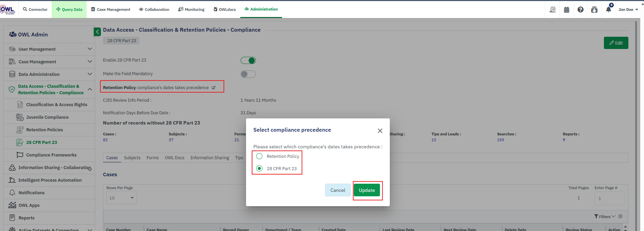
Task: Close the Select compliance precedence dialog
Action: pyautogui.click(x=380, y=131)
